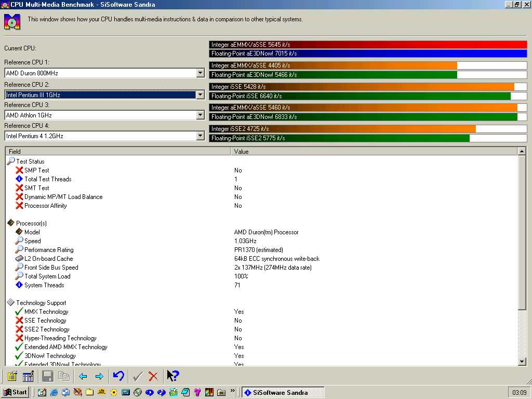The height and width of the screenshot is (399, 532).
Task: Click the red X Cancel icon
Action: click(153, 376)
